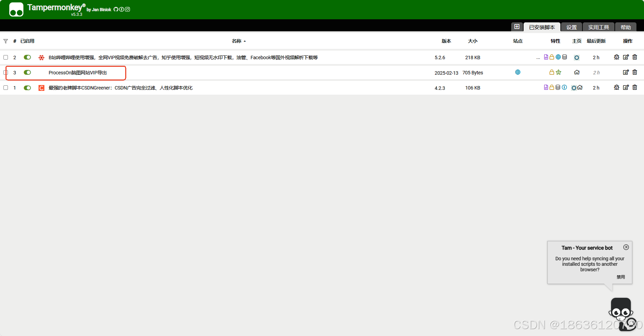Screen dimensions: 644x336
Task: Sort by the 大小 column header
Action: 473,41
